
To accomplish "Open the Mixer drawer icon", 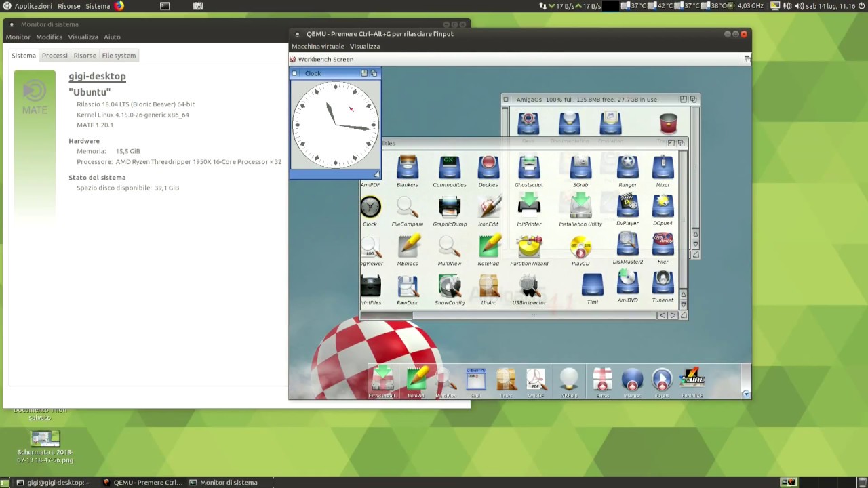I will click(x=663, y=167).
